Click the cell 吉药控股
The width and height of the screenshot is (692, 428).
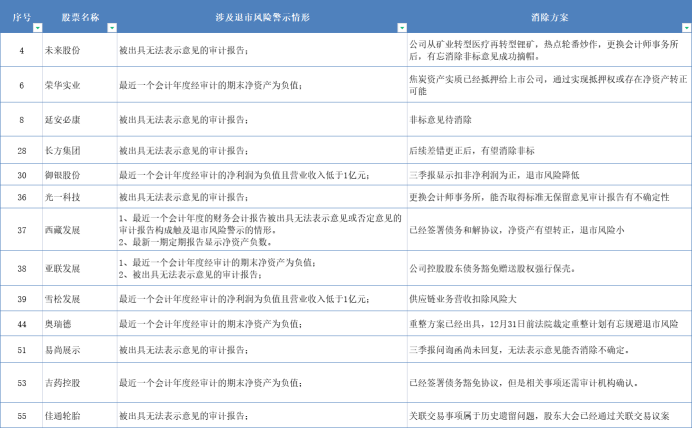pyautogui.click(x=80, y=383)
